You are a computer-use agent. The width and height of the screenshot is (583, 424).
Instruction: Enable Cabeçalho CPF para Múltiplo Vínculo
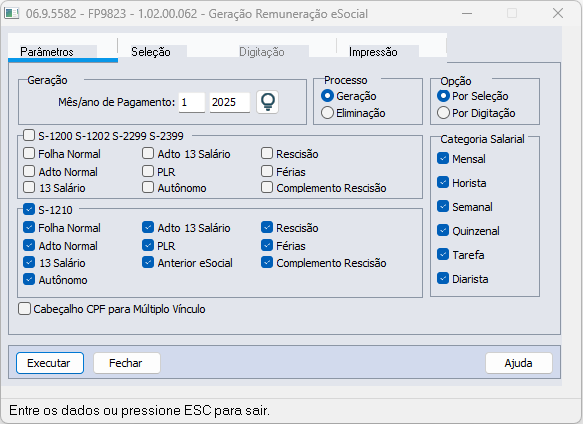[x=25, y=309]
